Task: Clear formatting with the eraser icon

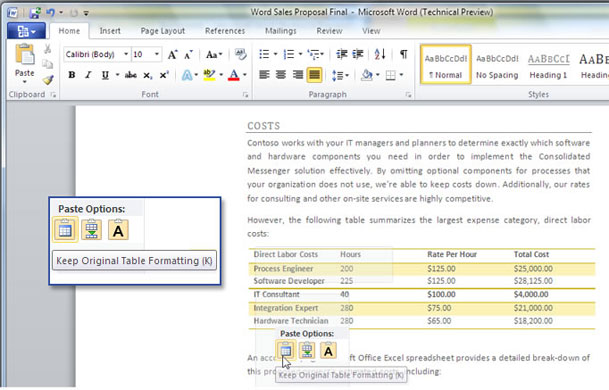Action: pyautogui.click(x=240, y=54)
